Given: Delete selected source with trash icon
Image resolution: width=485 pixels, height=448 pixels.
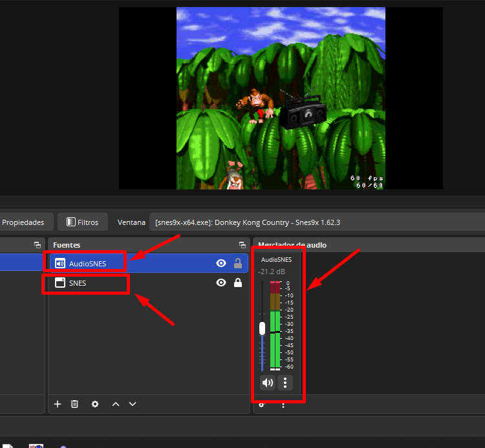Looking at the screenshot, I should click(x=74, y=404).
